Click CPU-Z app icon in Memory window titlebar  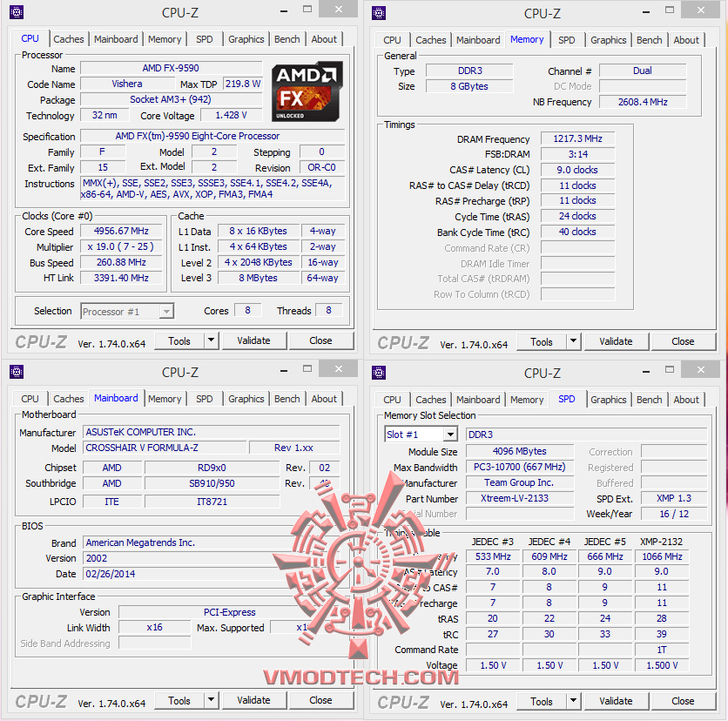coord(379,13)
